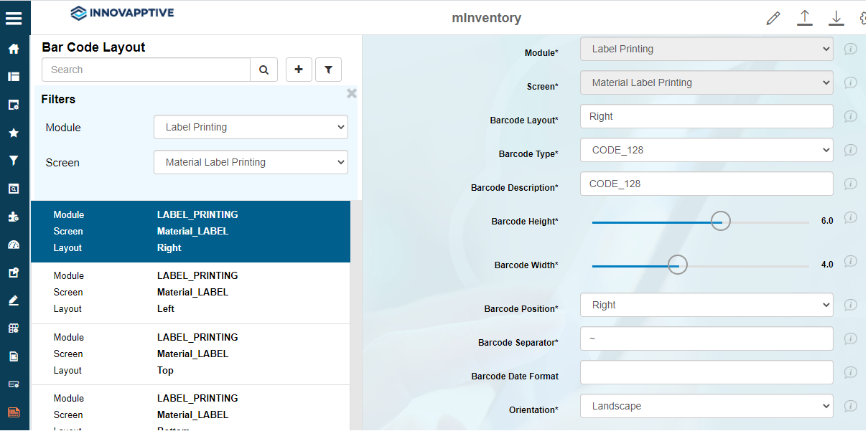Open the Module filter dropdown
Image resolution: width=868 pixels, height=431 pixels.
(251, 127)
